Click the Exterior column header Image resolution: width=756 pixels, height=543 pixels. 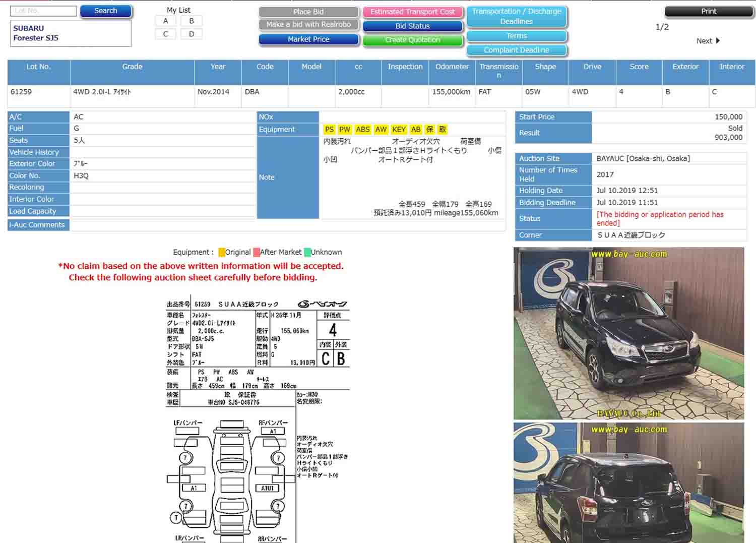pyautogui.click(x=685, y=72)
